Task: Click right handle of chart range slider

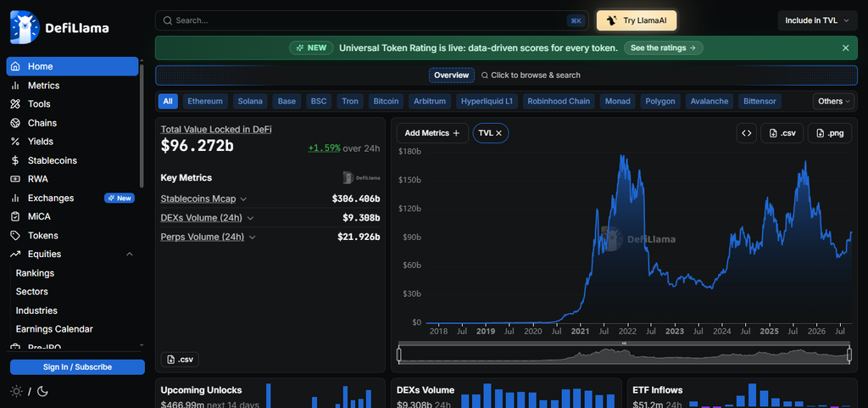Action: click(849, 355)
